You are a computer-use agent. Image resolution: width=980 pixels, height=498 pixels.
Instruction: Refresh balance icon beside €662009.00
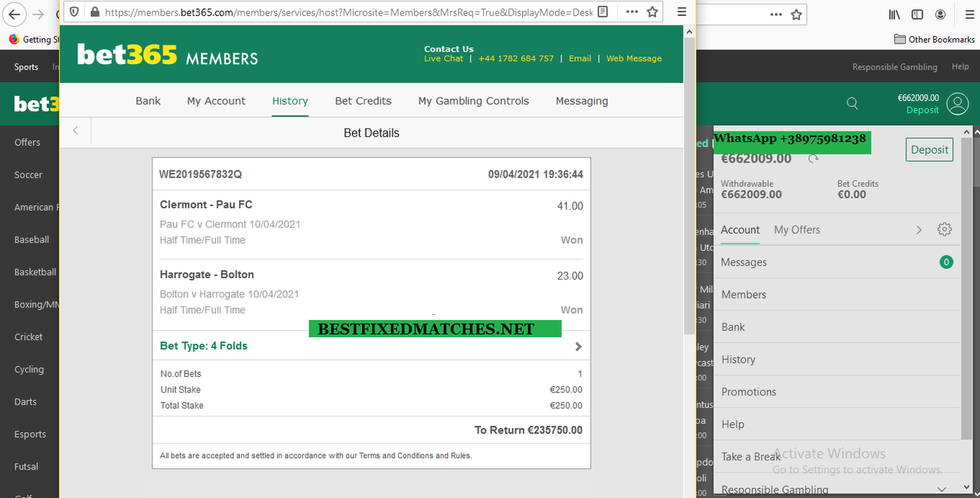[814, 159]
